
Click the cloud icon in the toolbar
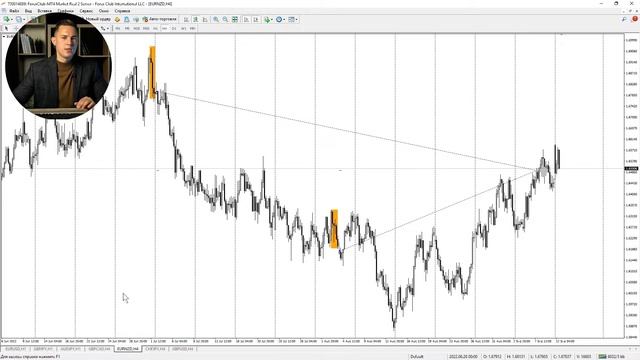coord(136,19)
